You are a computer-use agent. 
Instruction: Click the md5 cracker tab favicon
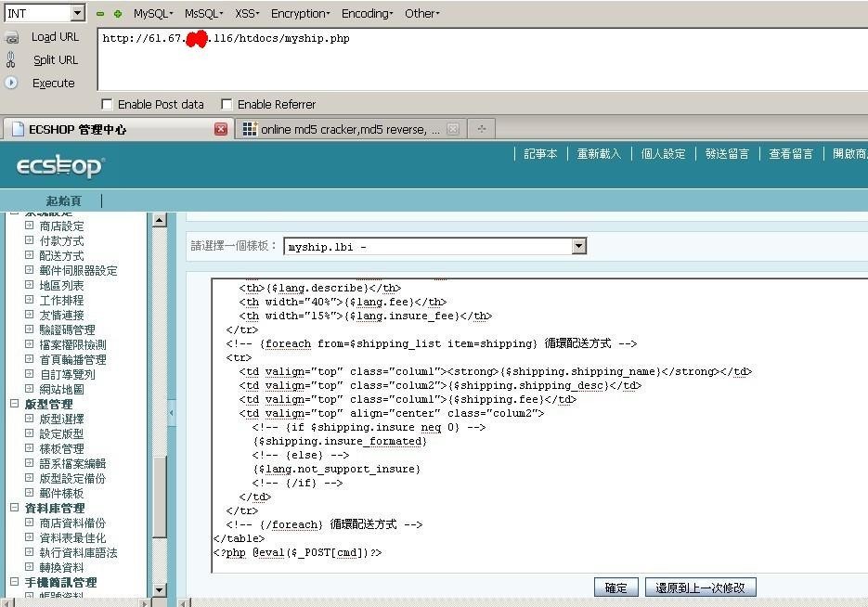pos(250,129)
